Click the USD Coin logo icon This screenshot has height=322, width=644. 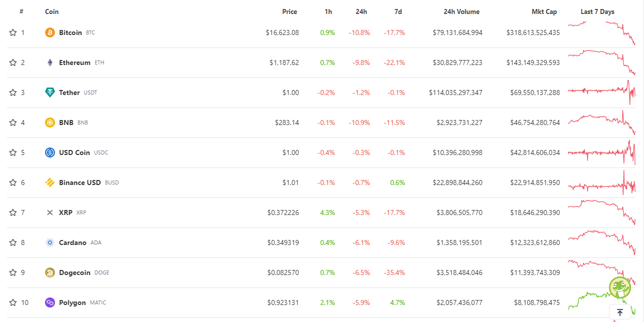(50, 152)
